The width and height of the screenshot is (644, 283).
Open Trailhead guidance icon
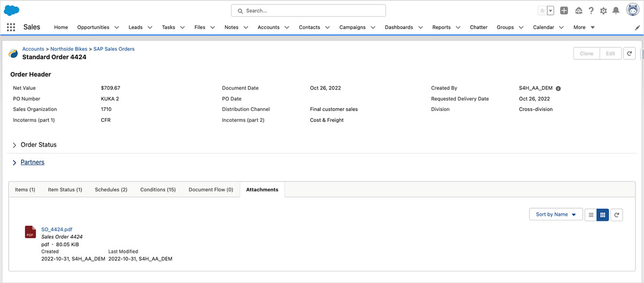(x=578, y=11)
